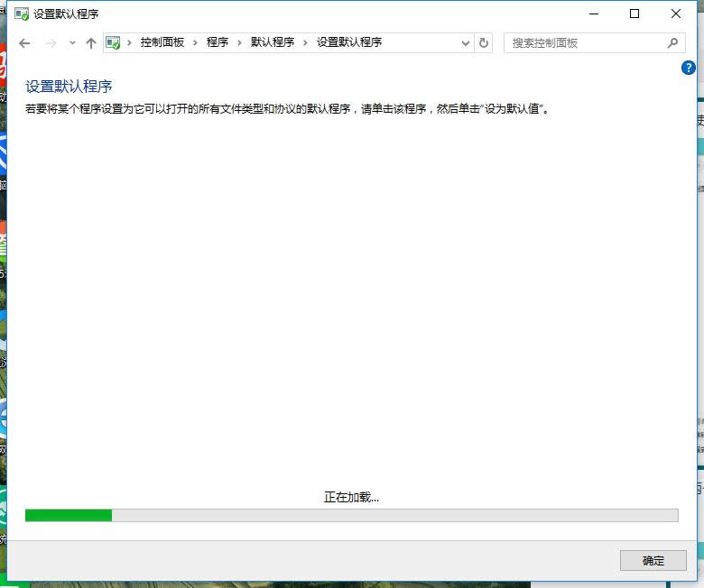Go to 默认程序 breadcrumb item

click(x=273, y=42)
